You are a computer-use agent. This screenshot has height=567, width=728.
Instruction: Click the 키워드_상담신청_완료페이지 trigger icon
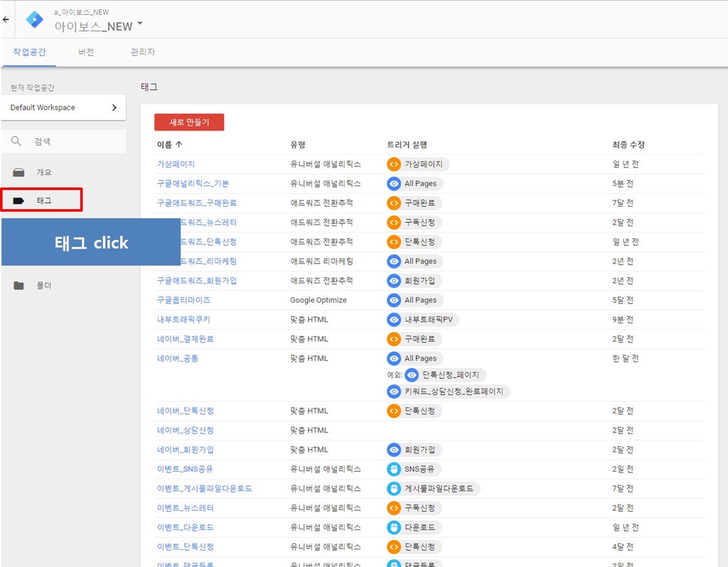394,391
